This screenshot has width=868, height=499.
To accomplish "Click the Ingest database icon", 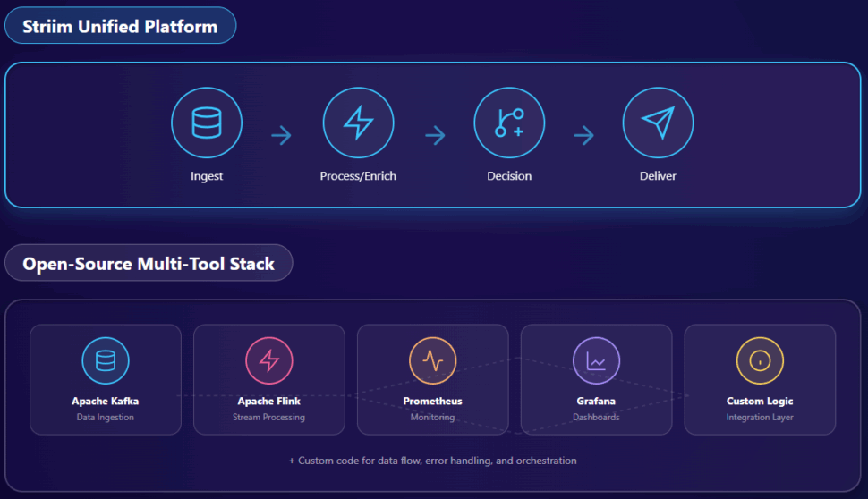I will click(207, 123).
